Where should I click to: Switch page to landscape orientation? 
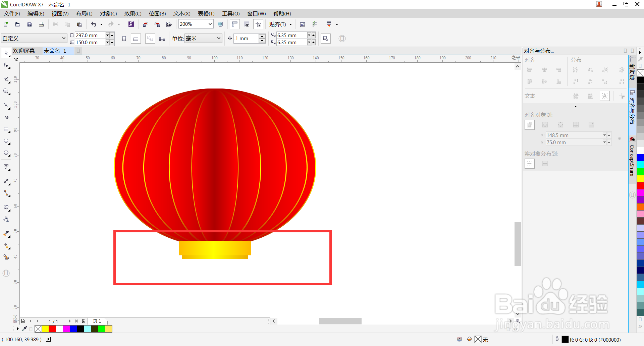(x=136, y=39)
